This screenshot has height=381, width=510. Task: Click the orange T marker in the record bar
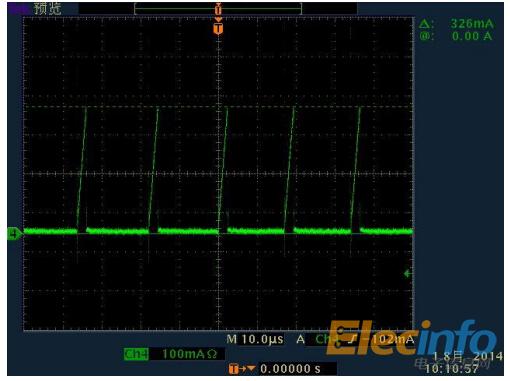218,9
